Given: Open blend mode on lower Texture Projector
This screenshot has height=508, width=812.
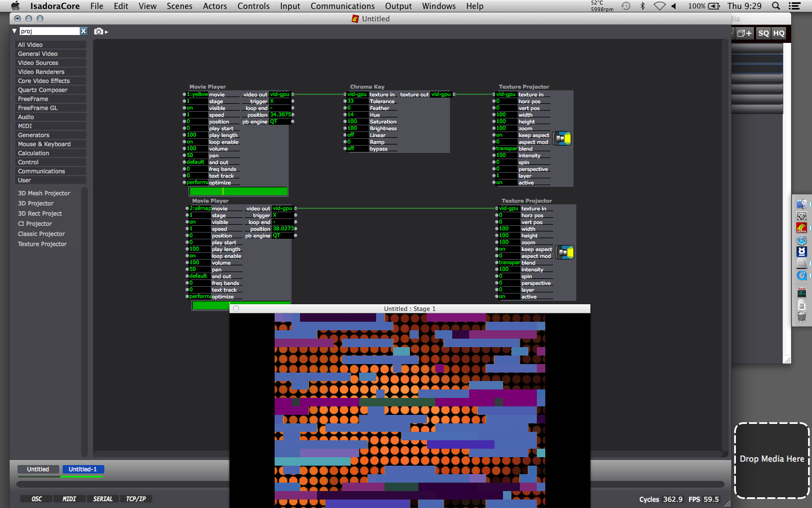Looking at the screenshot, I should point(509,263).
